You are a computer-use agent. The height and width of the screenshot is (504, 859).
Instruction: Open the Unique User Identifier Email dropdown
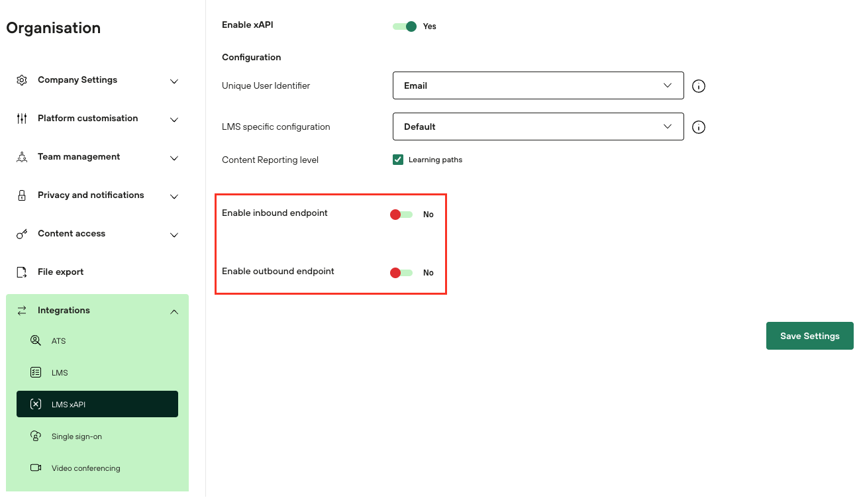538,86
